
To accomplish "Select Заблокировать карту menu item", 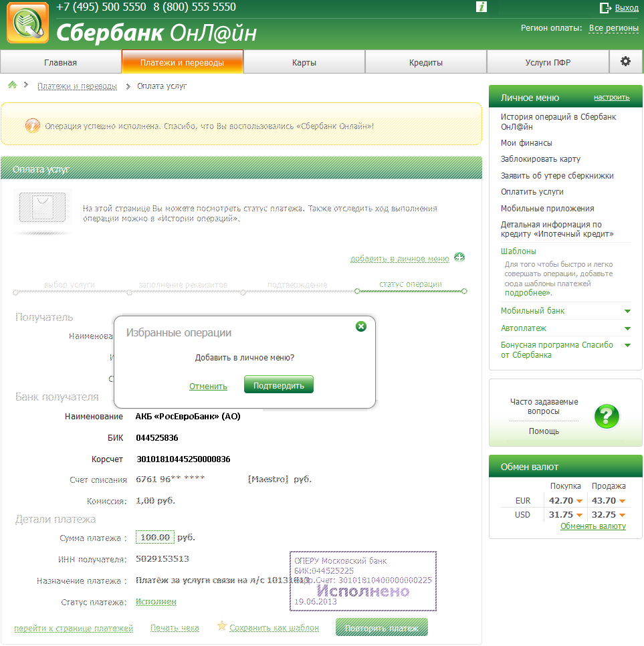I will [540, 159].
